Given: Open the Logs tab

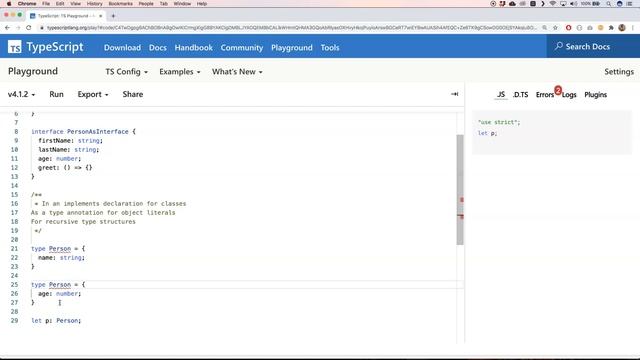Looking at the screenshot, I should pyautogui.click(x=569, y=95).
